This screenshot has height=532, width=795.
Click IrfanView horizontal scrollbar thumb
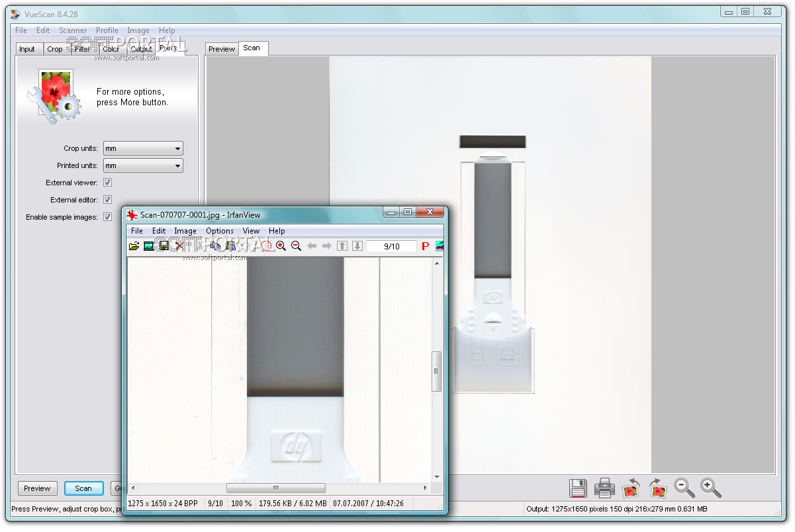click(275, 488)
